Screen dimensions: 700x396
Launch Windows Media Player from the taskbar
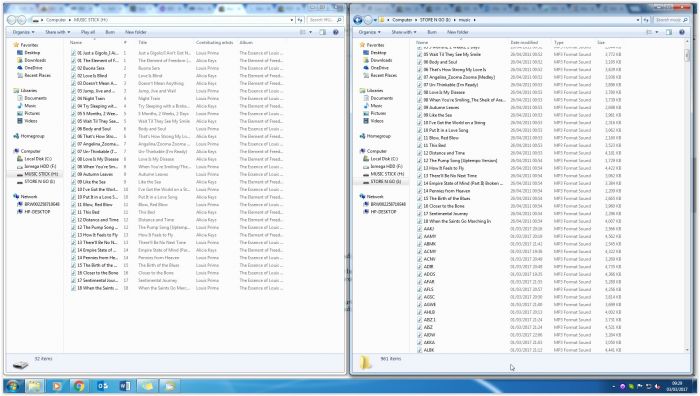57,386
